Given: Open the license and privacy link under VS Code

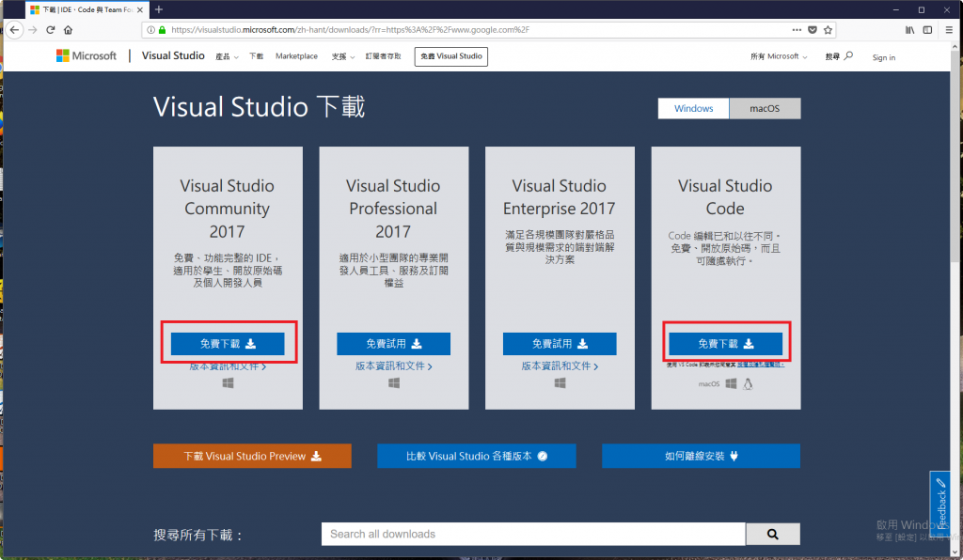Looking at the screenshot, I should [x=760, y=365].
